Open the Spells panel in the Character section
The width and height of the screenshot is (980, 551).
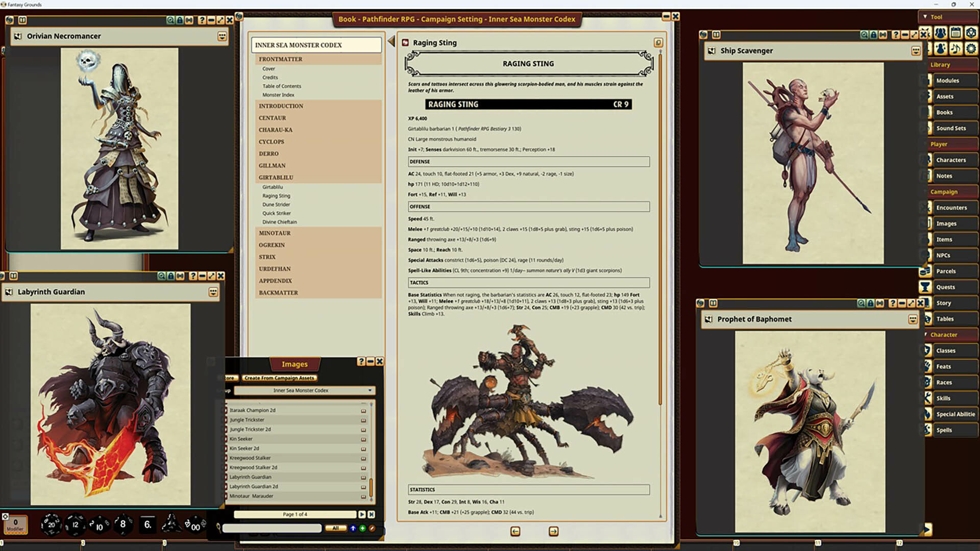coord(952,430)
